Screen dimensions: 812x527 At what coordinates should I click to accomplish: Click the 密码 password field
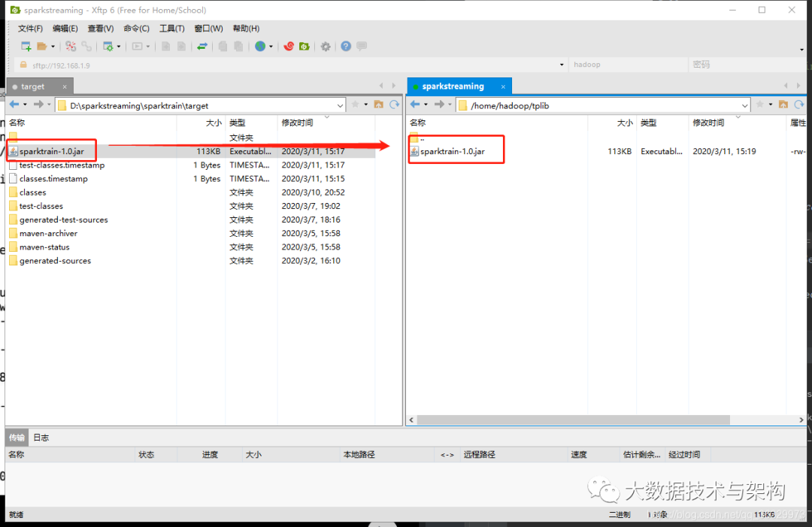coord(748,65)
